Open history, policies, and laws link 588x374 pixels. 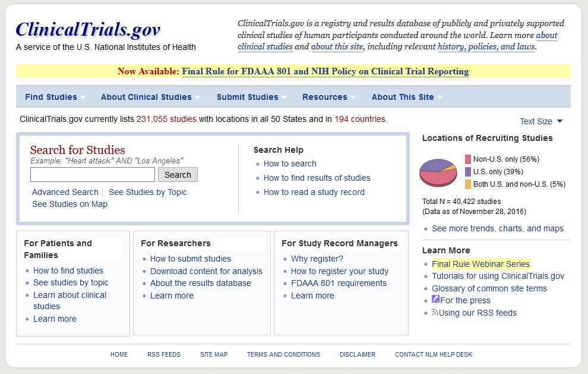(x=486, y=46)
